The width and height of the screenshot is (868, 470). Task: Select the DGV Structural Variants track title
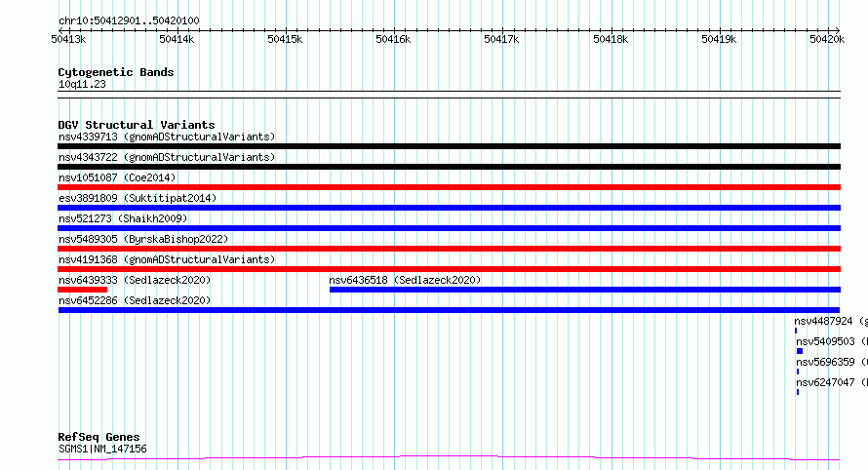click(x=137, y=125)
